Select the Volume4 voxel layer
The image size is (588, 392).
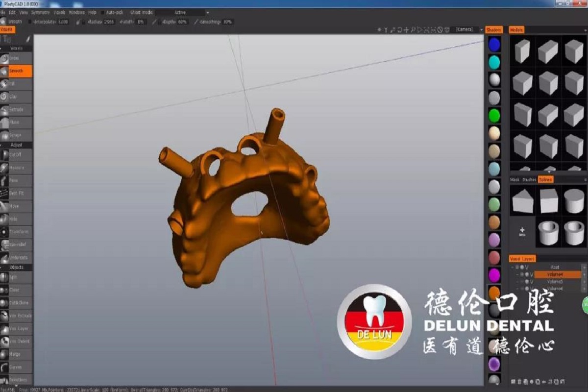pyautogui.click(x=557, y=274)
